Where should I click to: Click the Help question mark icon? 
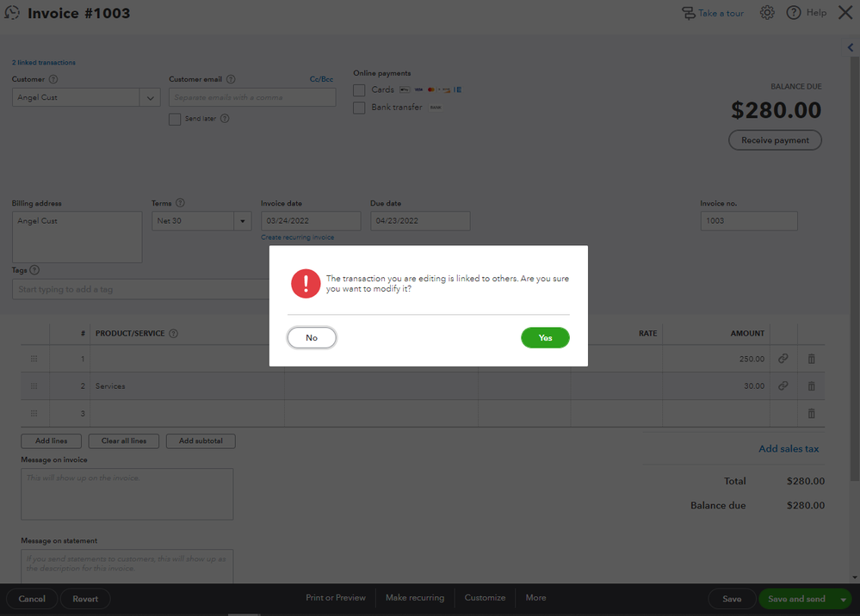[793, 13]
